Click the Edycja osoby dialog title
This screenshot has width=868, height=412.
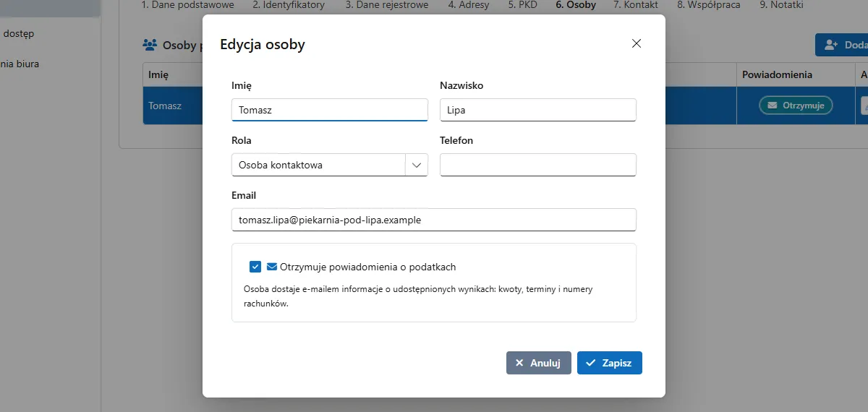[263, 44]
